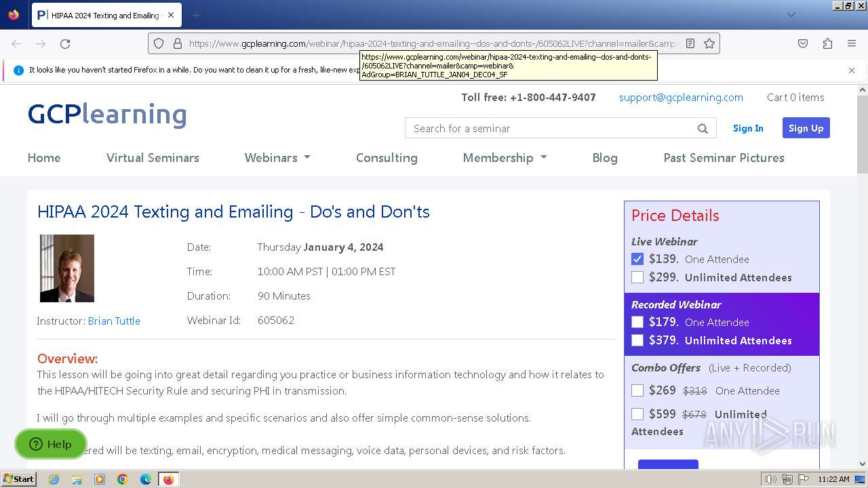Check the $269 Combo One Attendee box
This screenshot has height=488, width=868.
tap(637, 390)
